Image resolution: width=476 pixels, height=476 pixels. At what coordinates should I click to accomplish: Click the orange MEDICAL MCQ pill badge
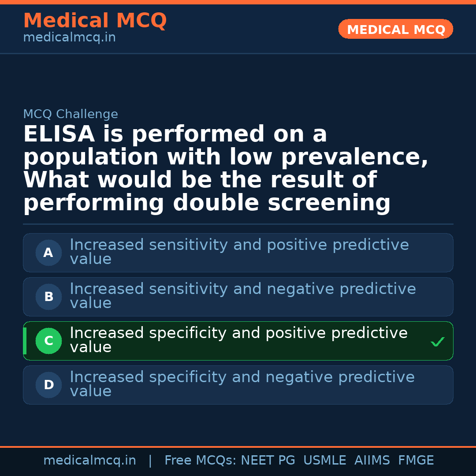(x=396, y=30)
